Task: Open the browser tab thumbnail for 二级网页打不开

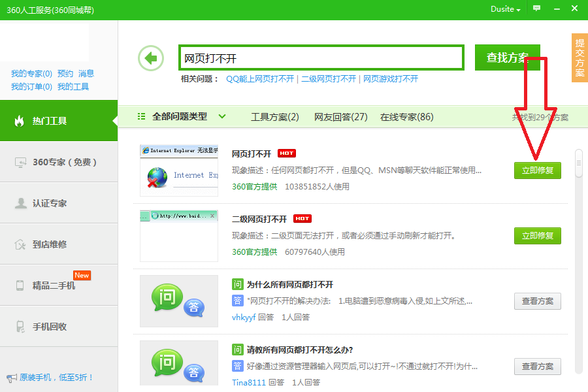Action: coord(179,236)
